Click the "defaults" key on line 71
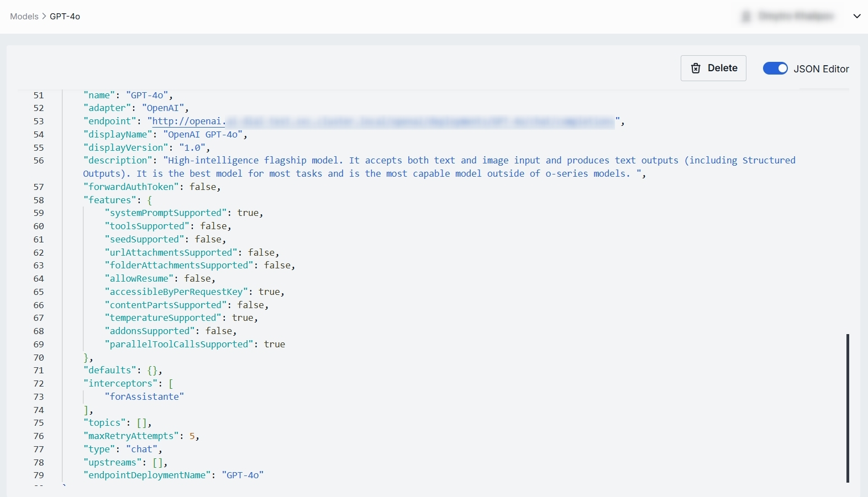 pyautogui.click(x=110, y=371)
